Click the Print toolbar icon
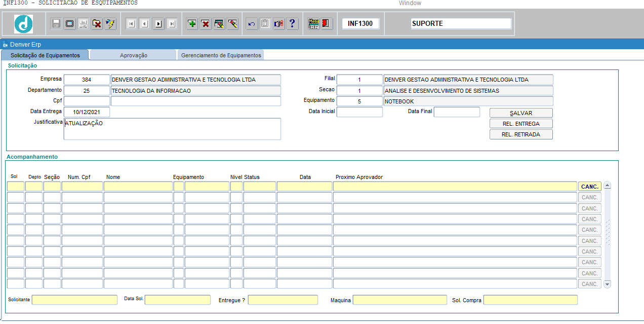This screenshot has height=324, width=644. click(x=84, y=23)
